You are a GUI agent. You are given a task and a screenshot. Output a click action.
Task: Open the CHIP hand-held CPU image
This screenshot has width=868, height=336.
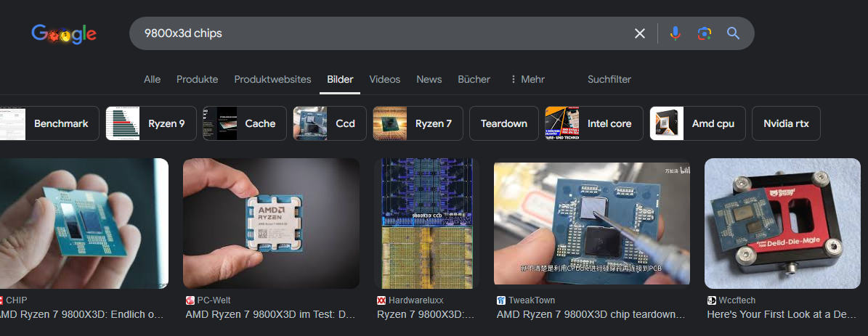83,224
